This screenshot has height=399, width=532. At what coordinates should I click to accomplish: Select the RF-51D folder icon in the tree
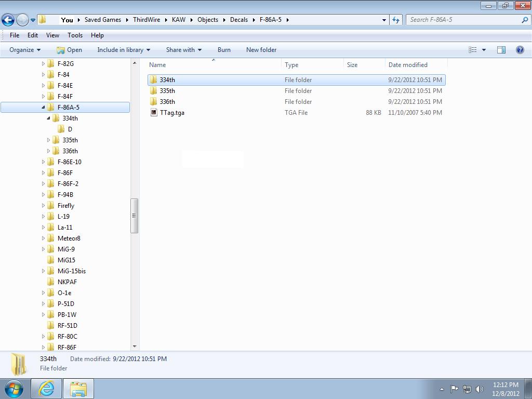pos(50,326)
